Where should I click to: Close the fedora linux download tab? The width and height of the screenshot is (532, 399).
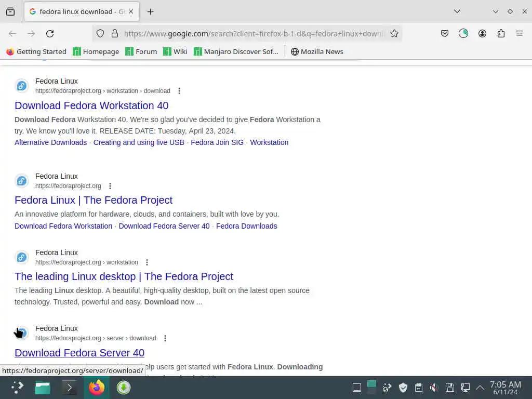tap(131, 11)
